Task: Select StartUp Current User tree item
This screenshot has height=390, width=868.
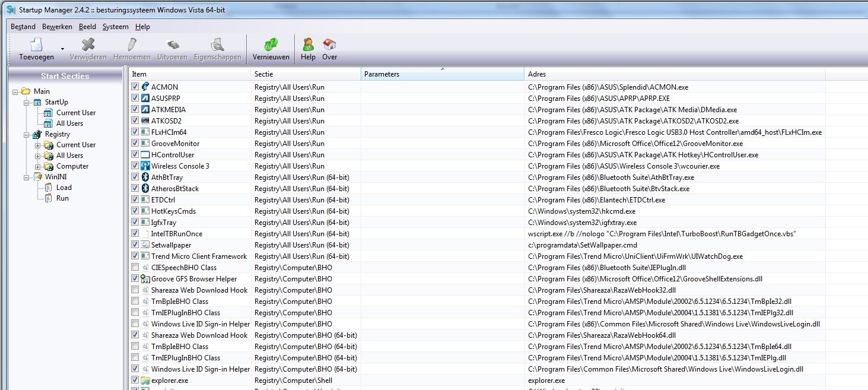Action: click(76, 113)
